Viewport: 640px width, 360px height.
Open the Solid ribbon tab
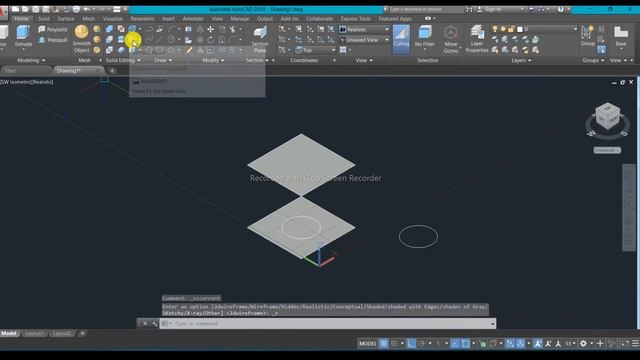(x=44, y=19)
